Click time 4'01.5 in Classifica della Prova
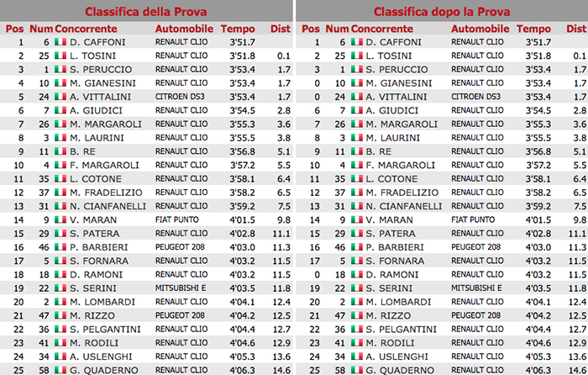Image resolution: width=588 pixels, height=375 pixels. point(242,220)
